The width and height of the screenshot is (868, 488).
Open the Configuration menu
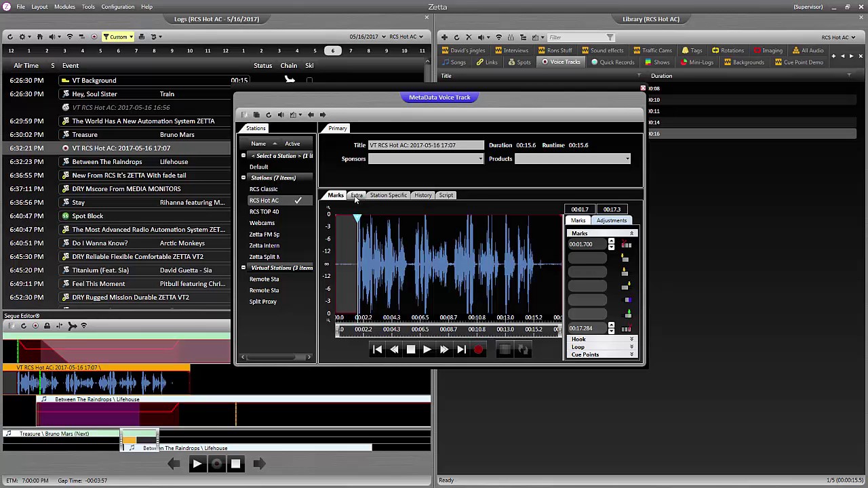(x=117, y=7)
